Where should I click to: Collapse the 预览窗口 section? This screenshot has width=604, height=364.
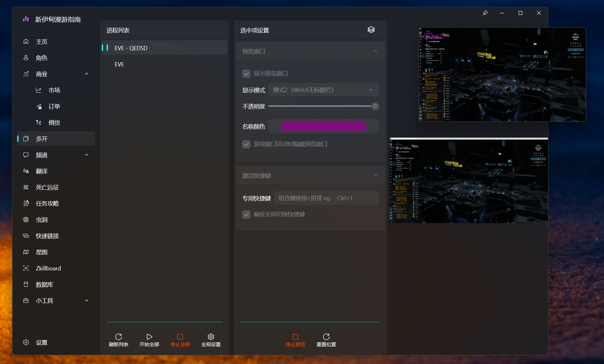click(x=376, y=51)
